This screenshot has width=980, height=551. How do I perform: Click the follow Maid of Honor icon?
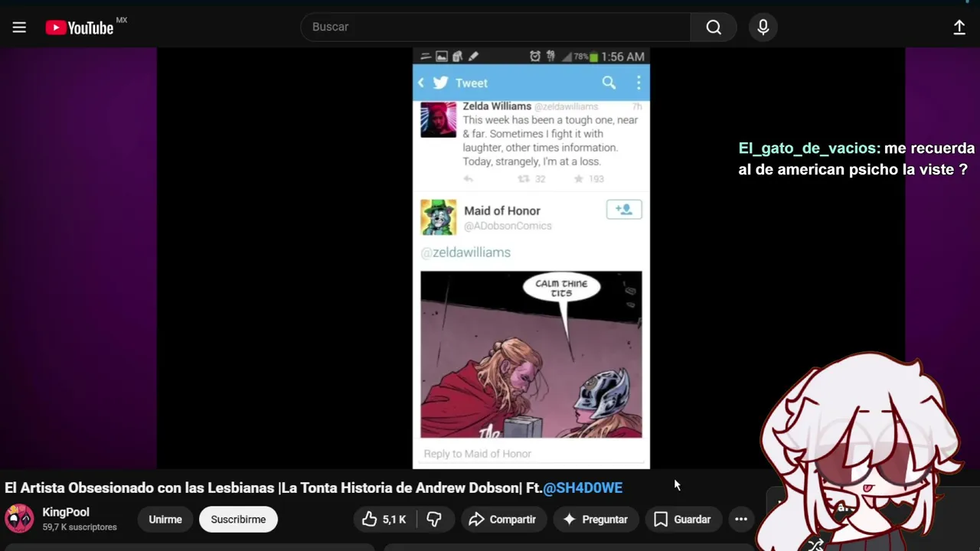tap(624, 209)
